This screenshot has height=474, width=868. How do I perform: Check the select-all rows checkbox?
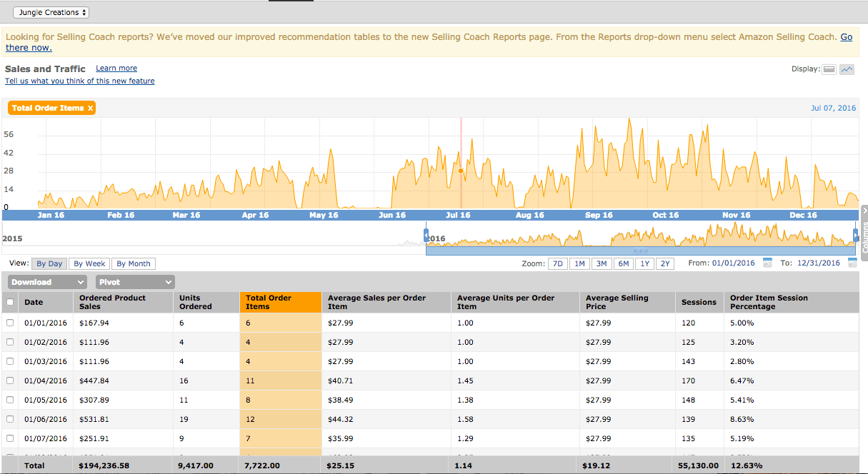click(10, 302)
